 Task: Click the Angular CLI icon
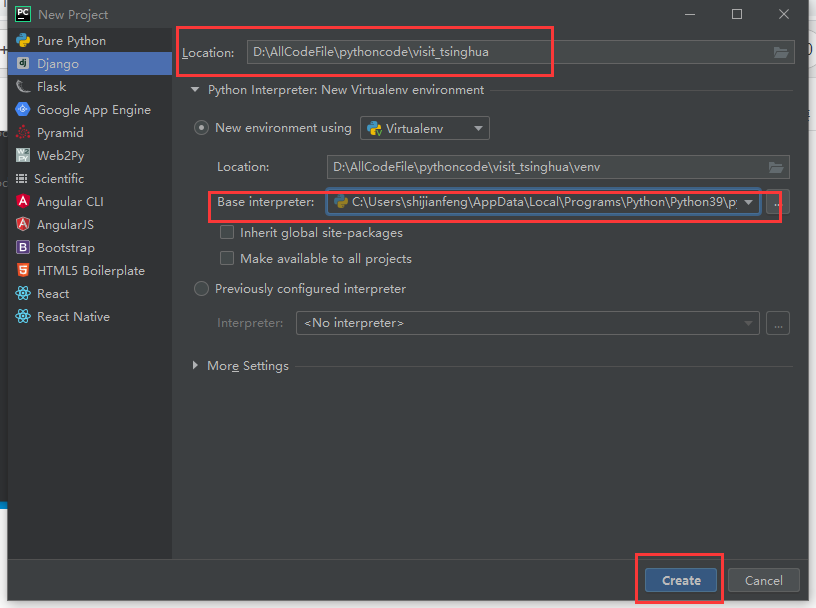pyautogui.click(x=23, y=201)
